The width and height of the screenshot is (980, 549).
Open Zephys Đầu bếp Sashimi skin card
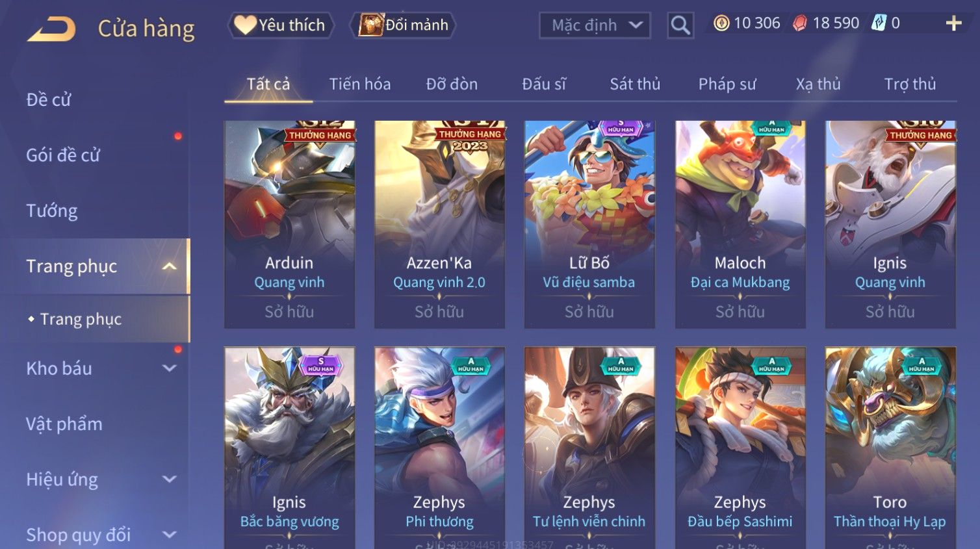click(740, 448)
